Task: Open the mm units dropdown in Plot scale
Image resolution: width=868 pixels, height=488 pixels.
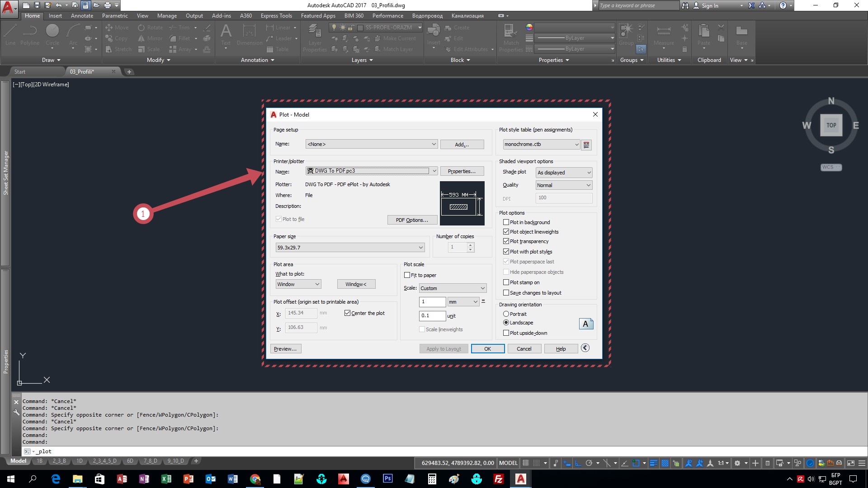Action: [x=463, y=302]
